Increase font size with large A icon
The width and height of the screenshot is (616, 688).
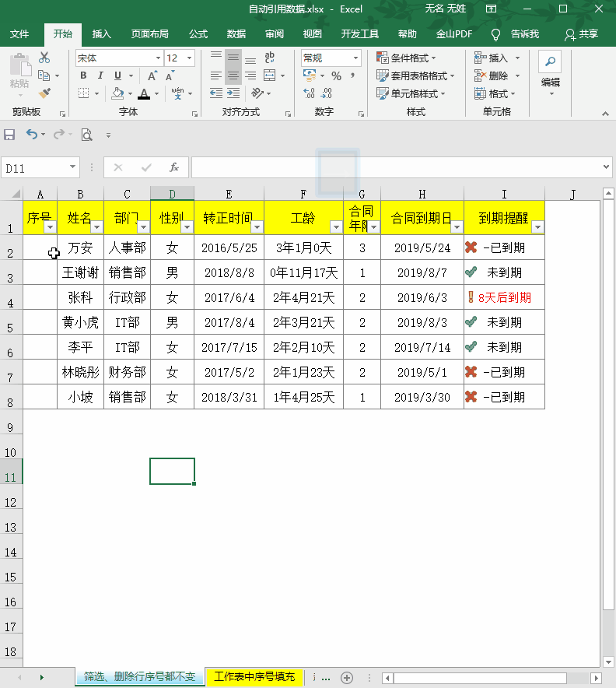pos(152,75)
